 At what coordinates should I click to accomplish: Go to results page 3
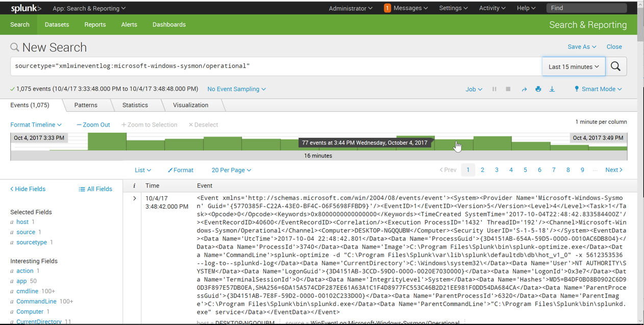point(497,170)
